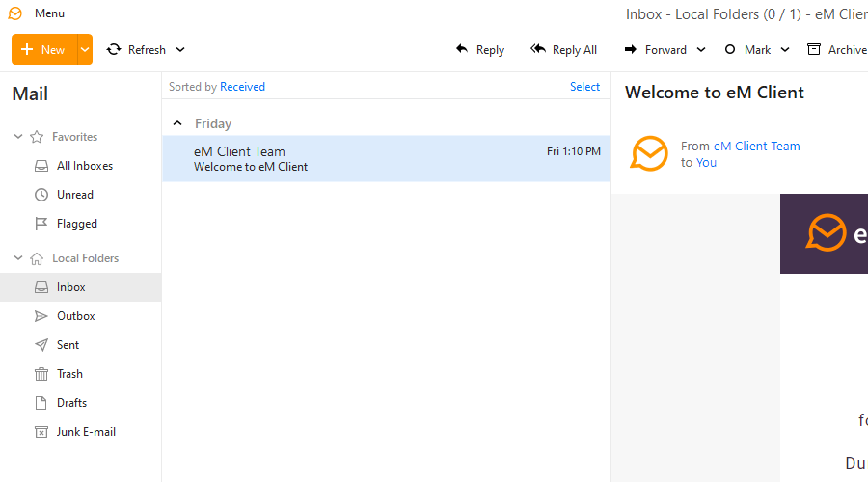The image size is (868, 482).
Task: Click the Unread clock icon
Action: tap(41, 195)
